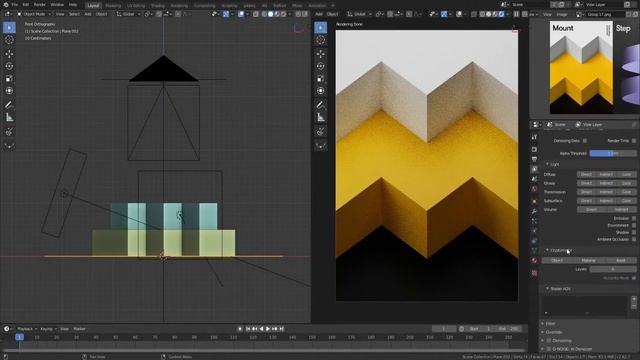Screen dimensions: 640x360
Task: Toggle the Shadow pass checkbox
Action: (x=634, y=232)
